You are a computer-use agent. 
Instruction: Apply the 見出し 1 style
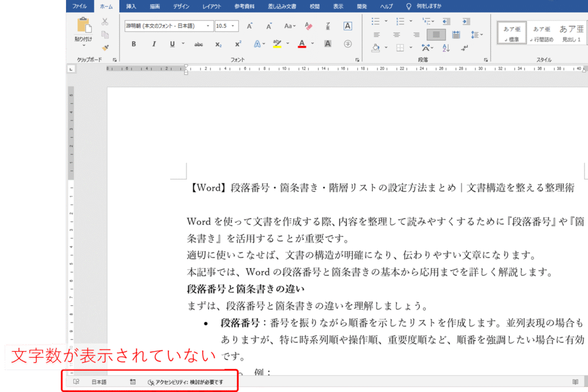pos(571,33)
